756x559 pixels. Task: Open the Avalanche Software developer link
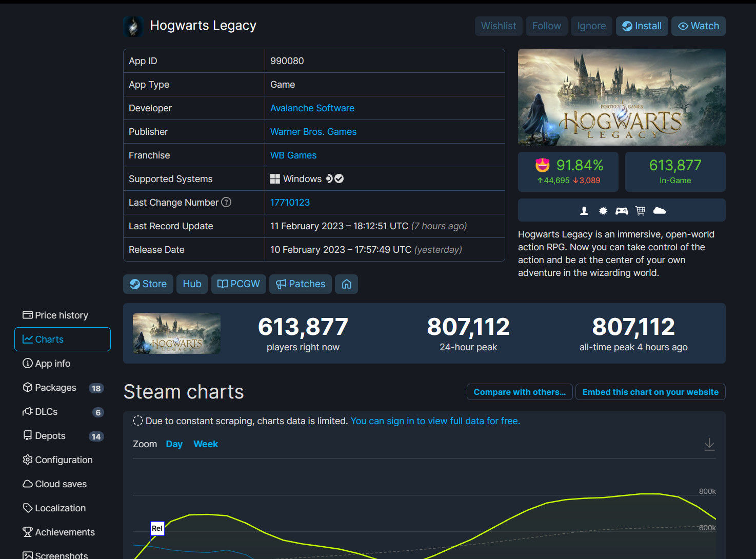pyautogui.click(x=312, y=108)
